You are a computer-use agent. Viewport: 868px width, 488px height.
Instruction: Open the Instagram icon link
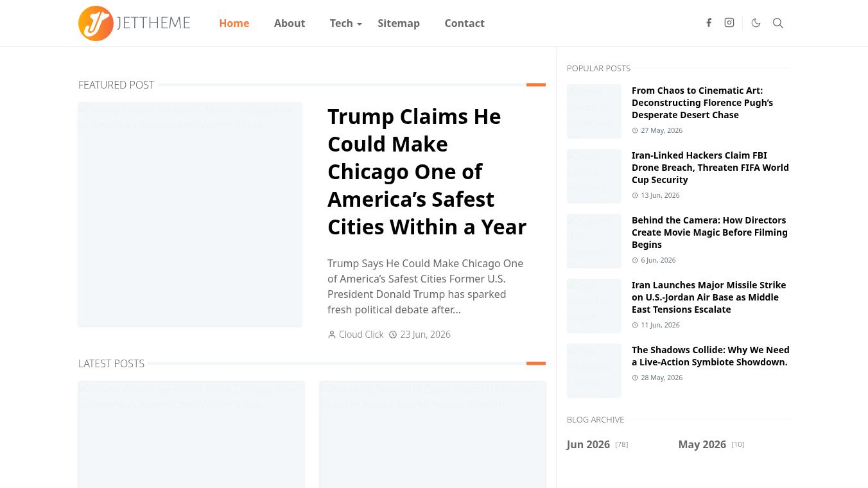tap(729, 23)
